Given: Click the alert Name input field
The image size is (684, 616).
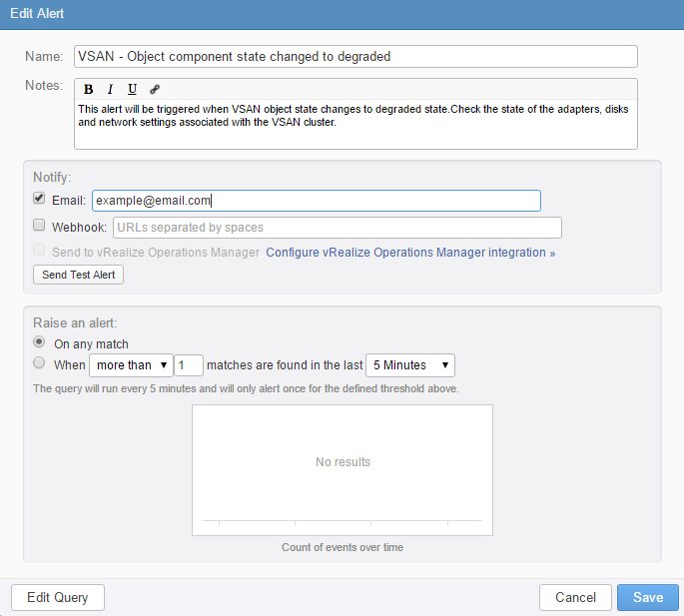Looking at the screenshot, I should [x=355, y=56].
